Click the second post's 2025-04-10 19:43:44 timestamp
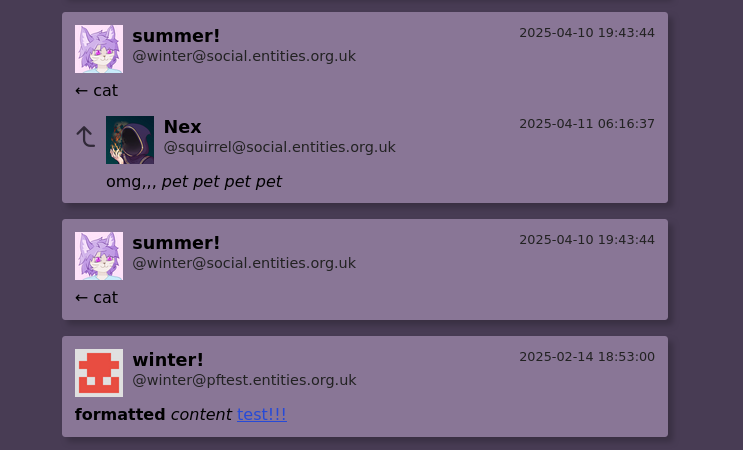 (x=587, y=240)
